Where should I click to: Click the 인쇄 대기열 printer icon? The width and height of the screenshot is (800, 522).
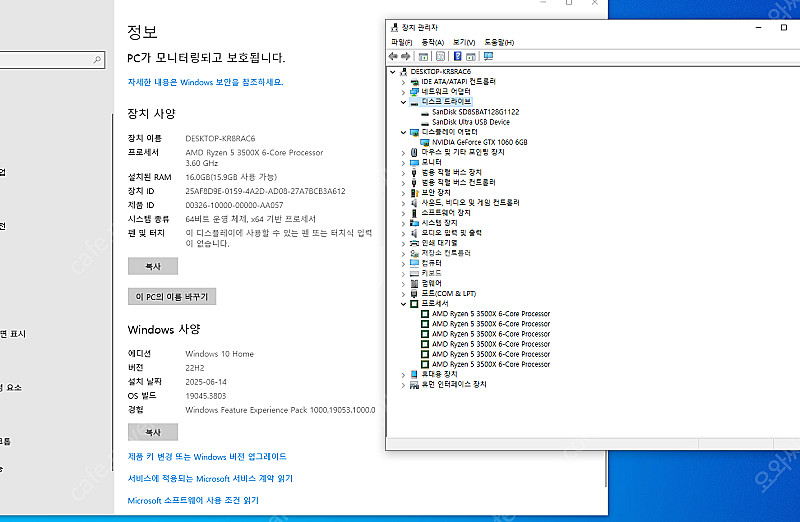click(x=414, y=243)
